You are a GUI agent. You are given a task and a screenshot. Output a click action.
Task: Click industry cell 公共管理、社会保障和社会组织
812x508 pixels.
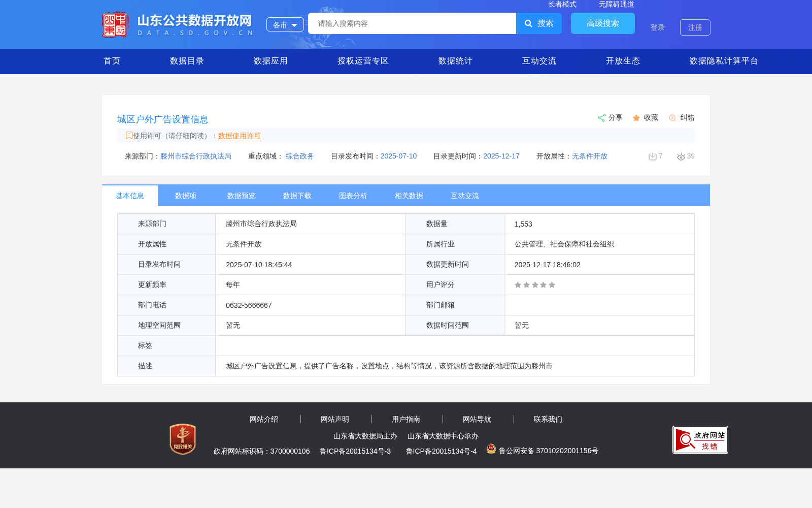[599, 244]
